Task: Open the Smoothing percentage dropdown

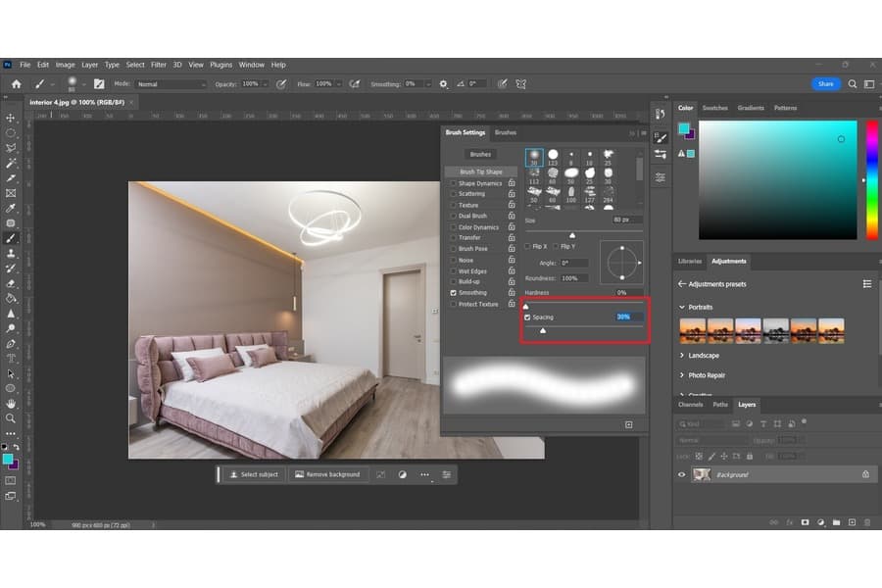Action: (x=428, y=84)
